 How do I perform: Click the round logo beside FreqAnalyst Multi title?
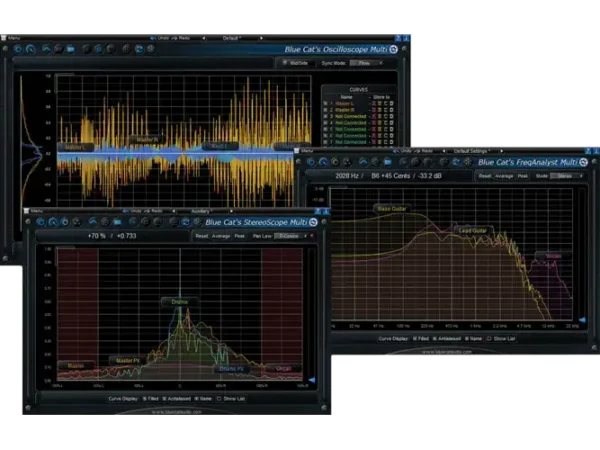(x=584, y=162)
